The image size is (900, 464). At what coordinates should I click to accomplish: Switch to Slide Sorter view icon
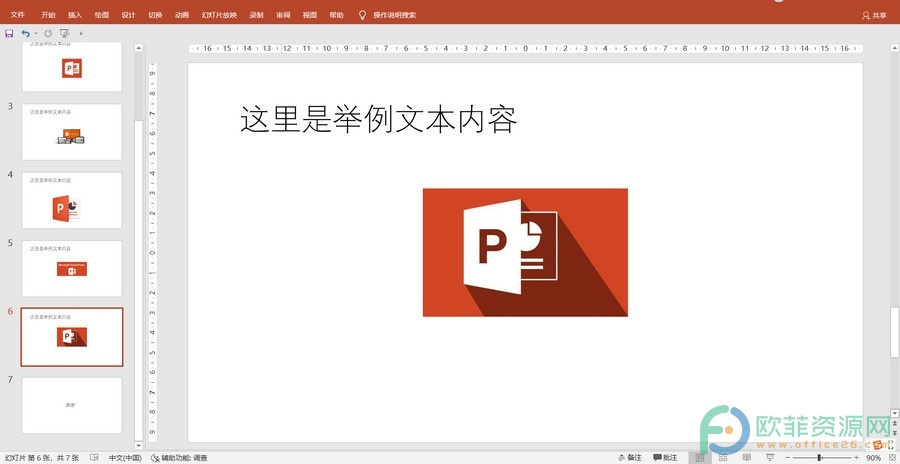(x=723, y=458)
